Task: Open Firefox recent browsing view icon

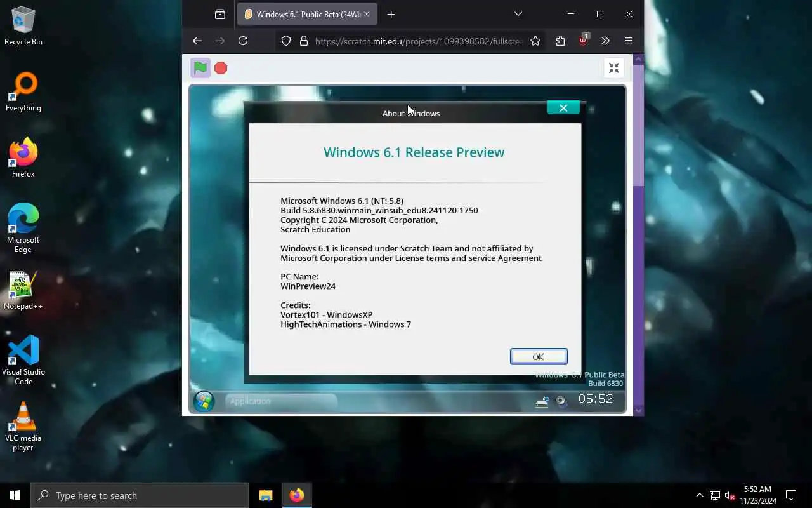Action: (220, 14)
